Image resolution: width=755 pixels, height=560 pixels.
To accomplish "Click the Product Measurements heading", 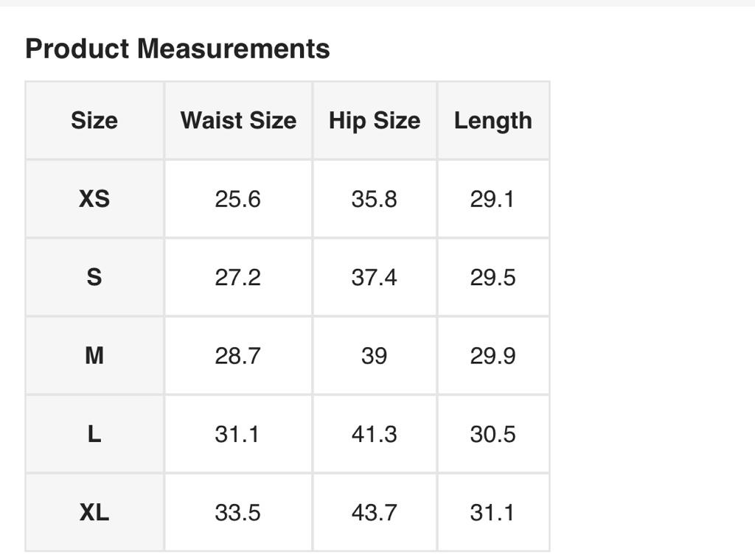I will click(x=178, y=49).
